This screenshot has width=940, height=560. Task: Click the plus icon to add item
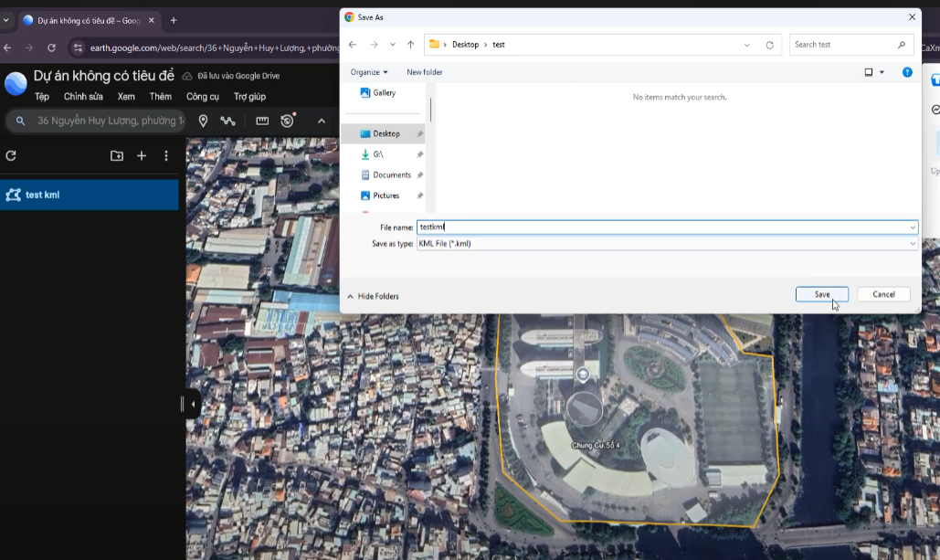(x=142, y=156)
